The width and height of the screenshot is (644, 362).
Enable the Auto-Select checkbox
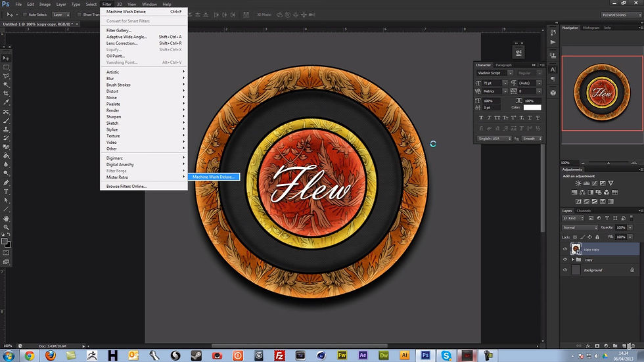[x=25, y=14]
